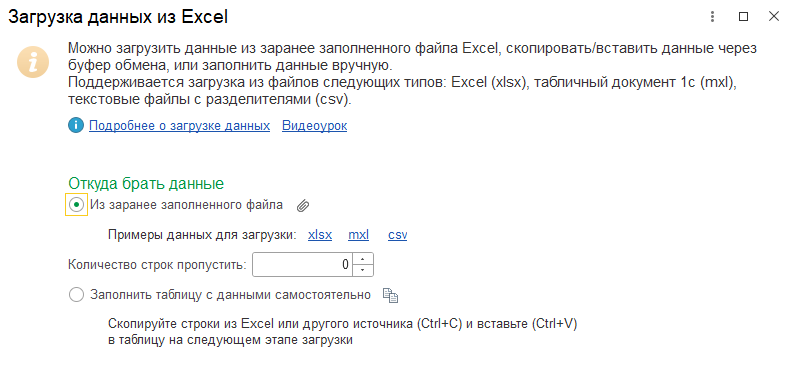Image resolution: width=786 pixels, height=378 pixels.
Task: Click the copy-paste clipboard icon
Action: pyautogui.click(x=390, y=295)
